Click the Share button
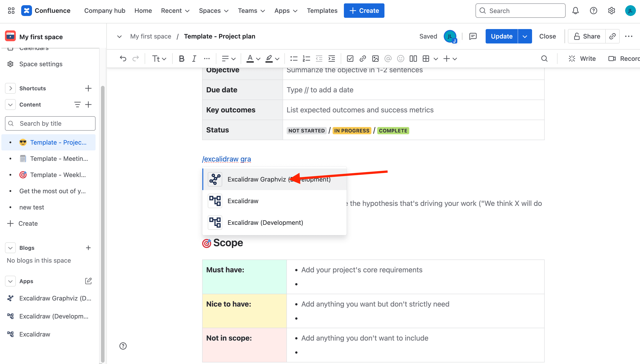Screen dimensions: 640x364 point(587,36)
